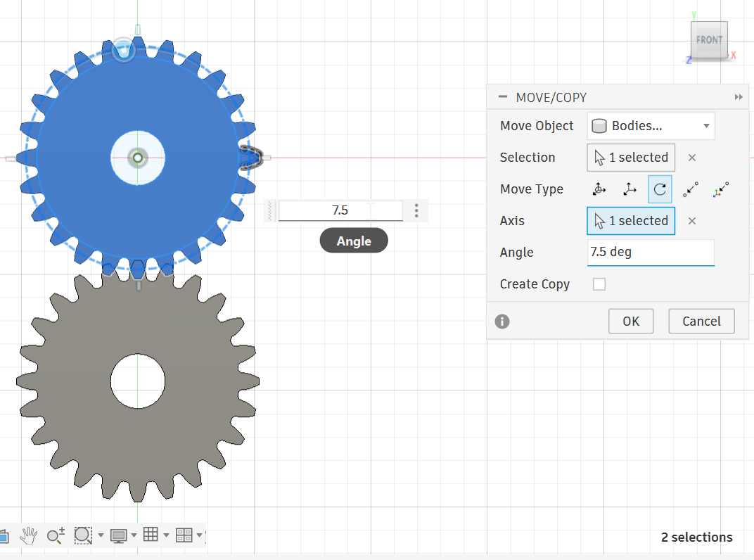This screenshot has width=754, height=560.
Task: Click the 'Create Copy' label
Action: tap(535, 284)
